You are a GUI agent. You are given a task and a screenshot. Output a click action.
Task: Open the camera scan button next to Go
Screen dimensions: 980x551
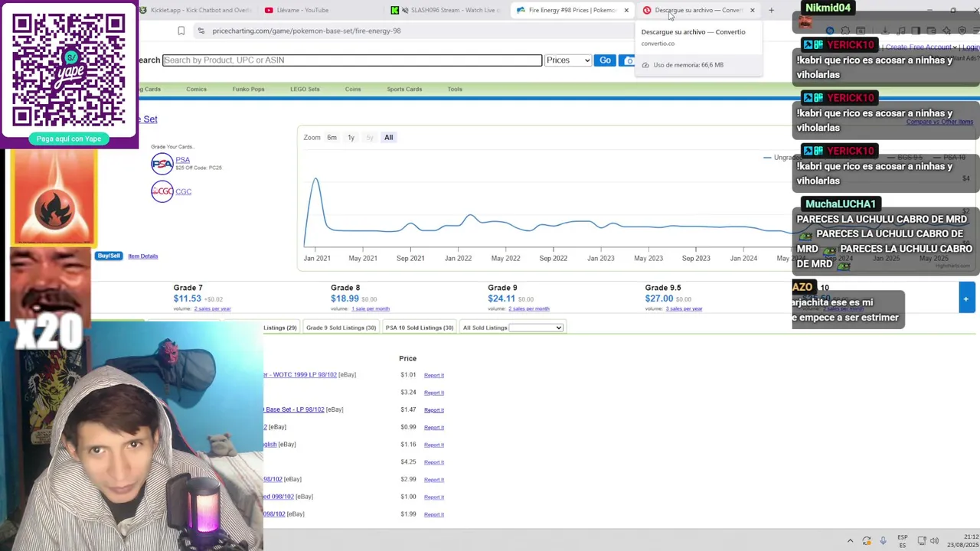(628, 60)
